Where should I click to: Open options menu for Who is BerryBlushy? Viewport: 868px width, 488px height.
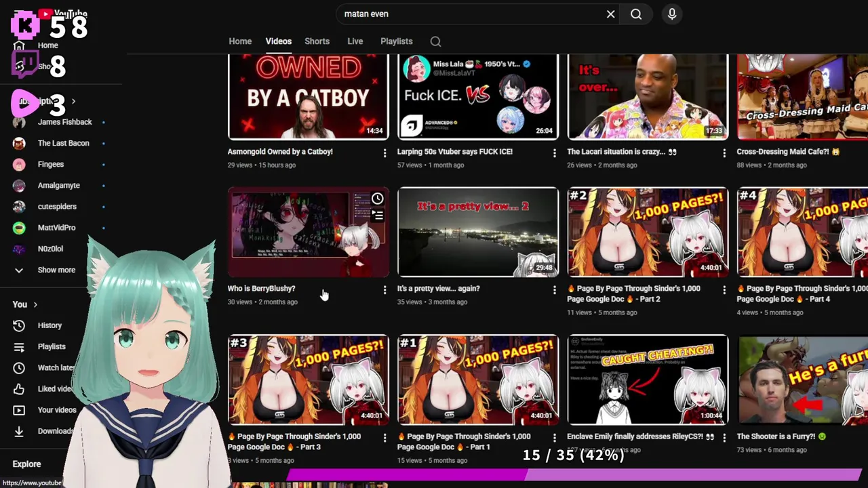coord(384,289)
